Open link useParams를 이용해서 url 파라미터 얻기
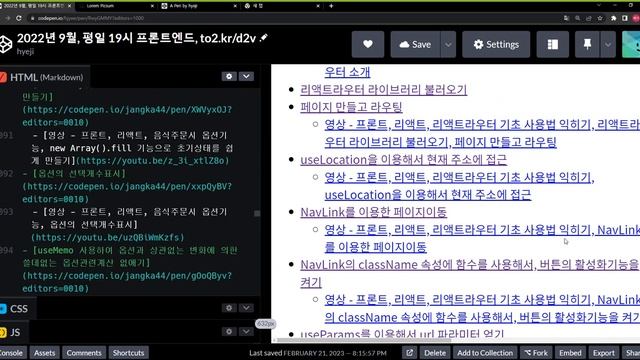640x360 pixels. point(402,334)
